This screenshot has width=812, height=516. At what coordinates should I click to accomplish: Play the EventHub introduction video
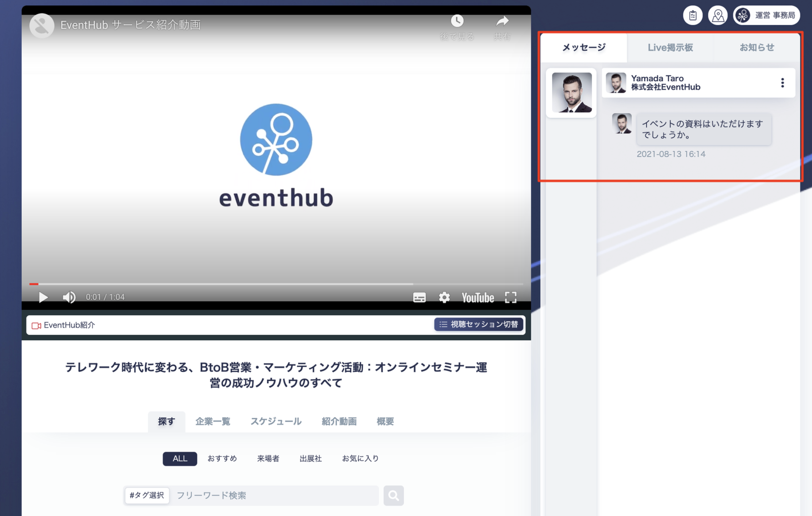tap(43, 297)
